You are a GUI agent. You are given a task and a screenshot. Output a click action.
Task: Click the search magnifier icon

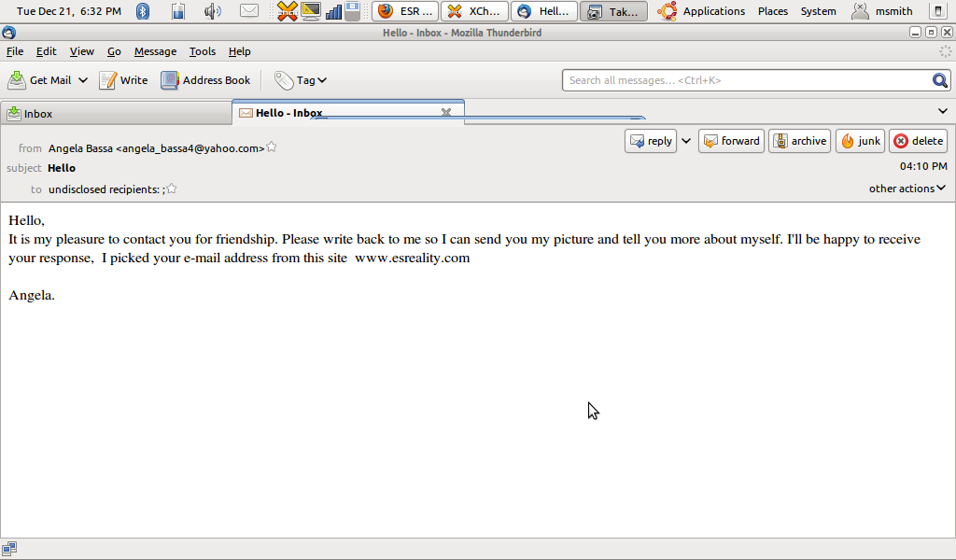[940, 80]
